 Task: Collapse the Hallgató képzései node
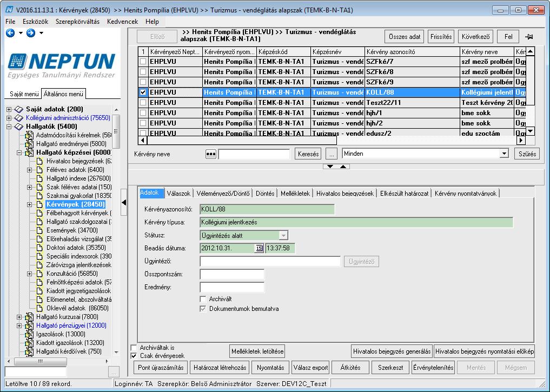pos(19,152)
